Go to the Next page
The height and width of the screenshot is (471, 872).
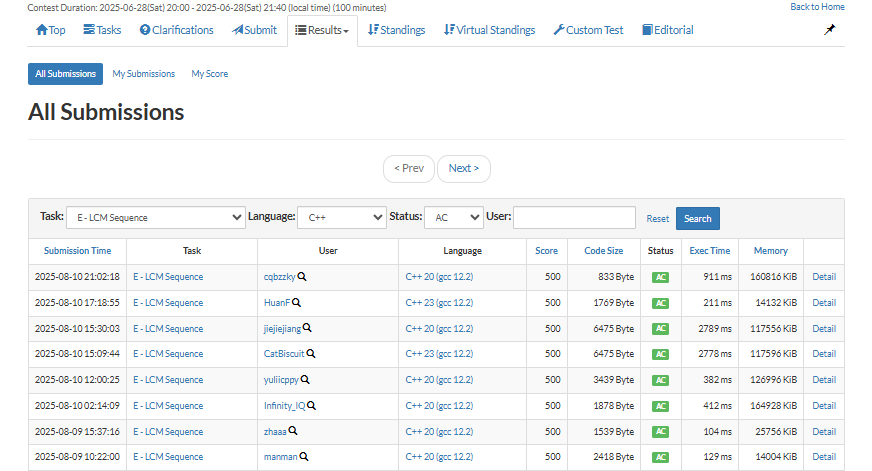click(464, 168)
